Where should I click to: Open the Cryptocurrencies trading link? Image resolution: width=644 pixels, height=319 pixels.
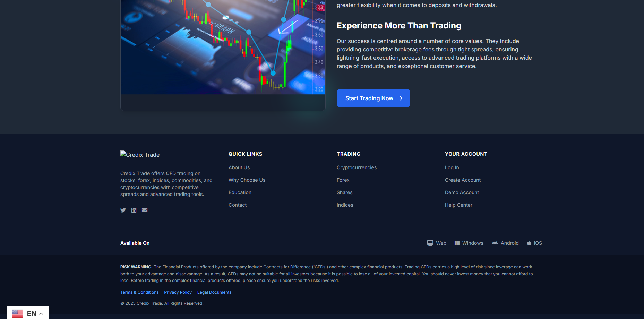point(357,167)
